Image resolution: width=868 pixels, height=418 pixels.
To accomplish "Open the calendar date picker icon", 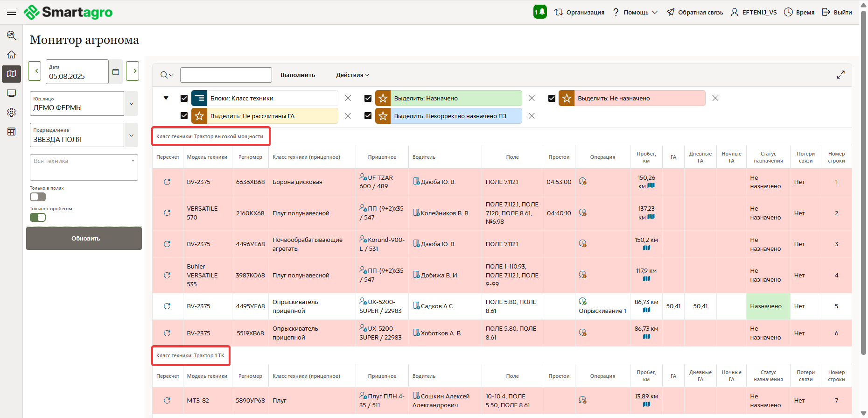I will click(116, 71).
